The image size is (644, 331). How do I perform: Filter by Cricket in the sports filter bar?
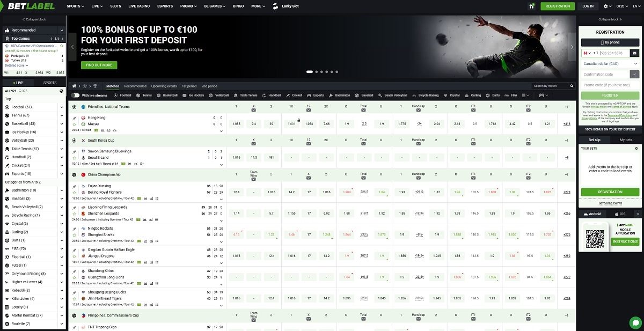[x=294, y=95]
